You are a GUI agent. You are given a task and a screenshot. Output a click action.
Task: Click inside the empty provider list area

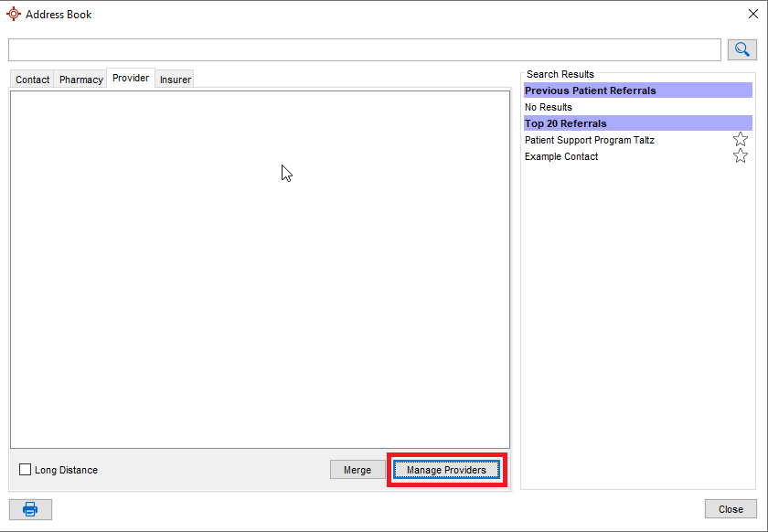(x=260, y=274)
